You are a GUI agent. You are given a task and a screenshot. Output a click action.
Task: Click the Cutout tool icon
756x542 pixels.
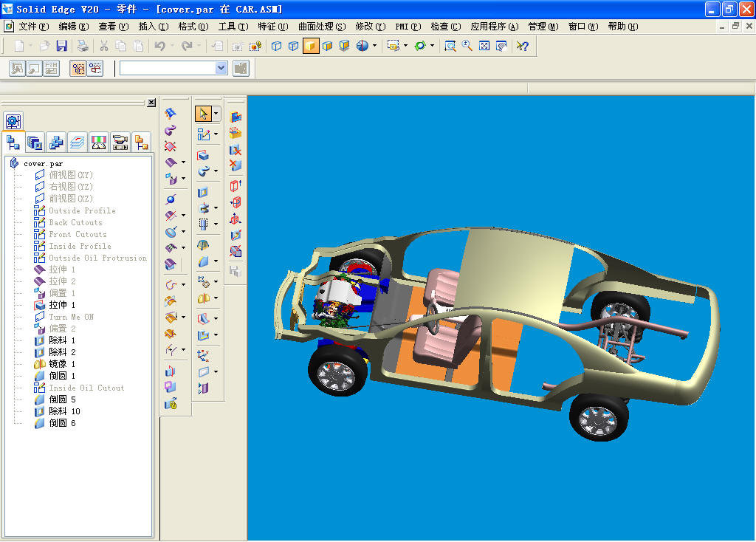203,192
